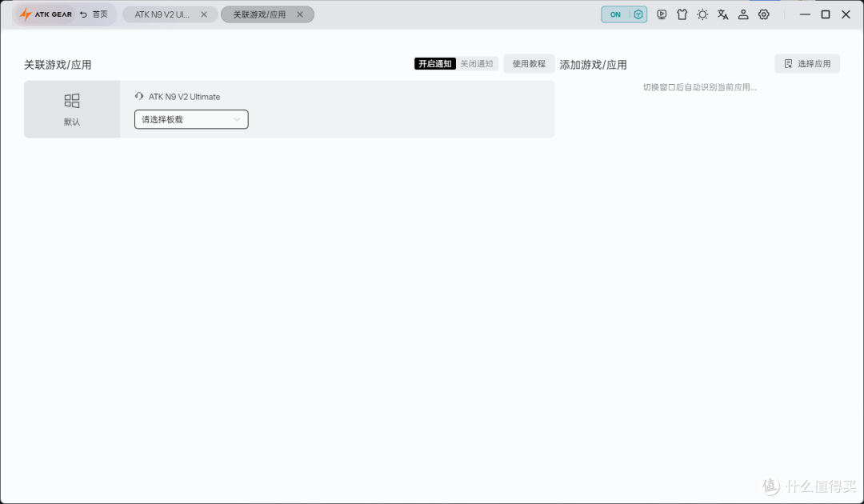Open the user account icon
The width and height of the screenshot is (864, 504).
743,15
